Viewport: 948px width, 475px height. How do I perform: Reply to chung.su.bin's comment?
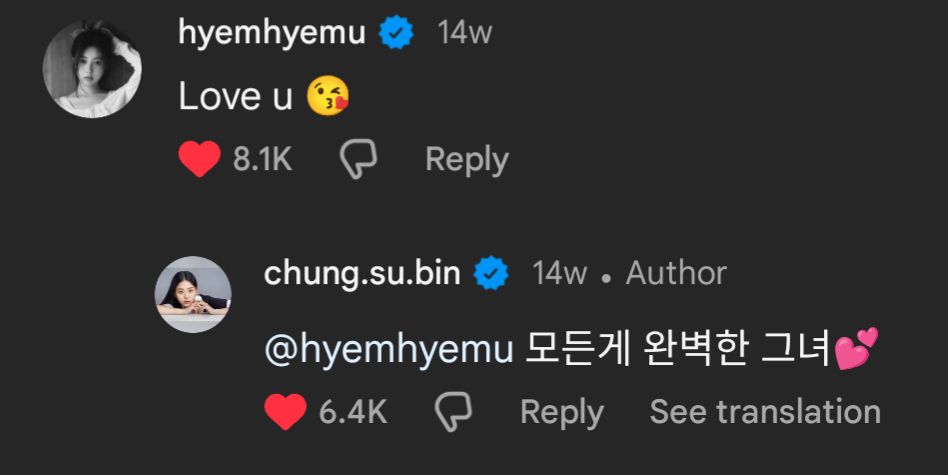click(561, 412)
